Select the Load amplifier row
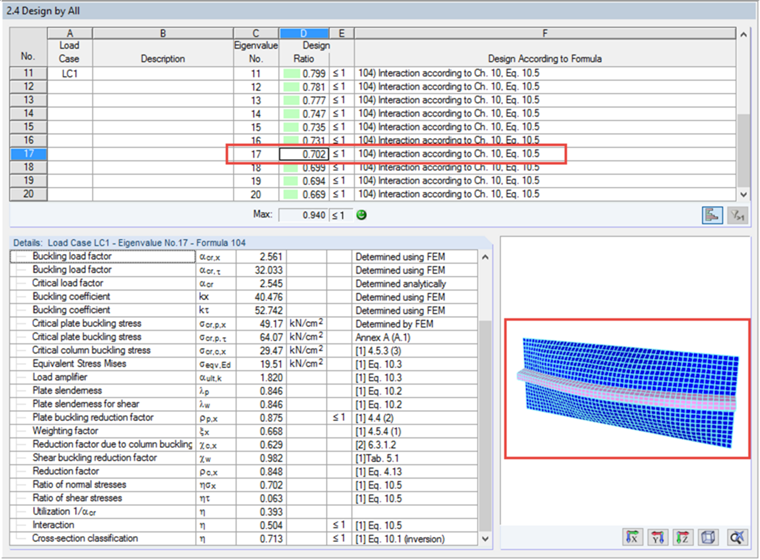 (244, 377)
